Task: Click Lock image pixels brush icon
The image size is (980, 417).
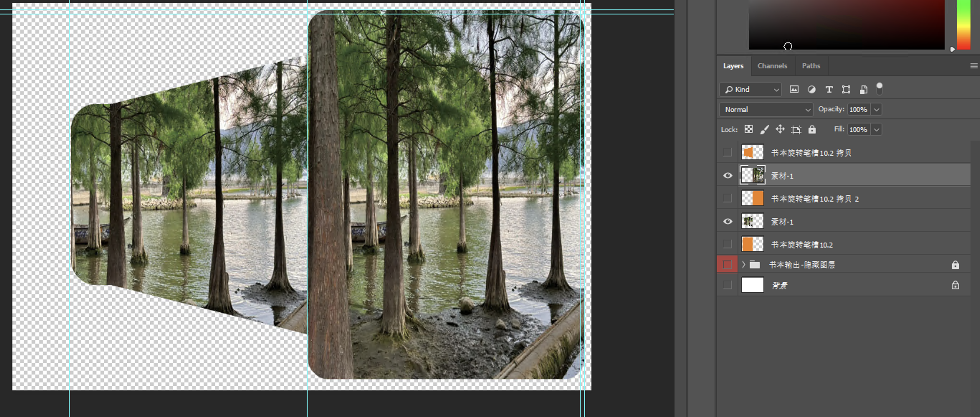Action: [x=764, y=130]
